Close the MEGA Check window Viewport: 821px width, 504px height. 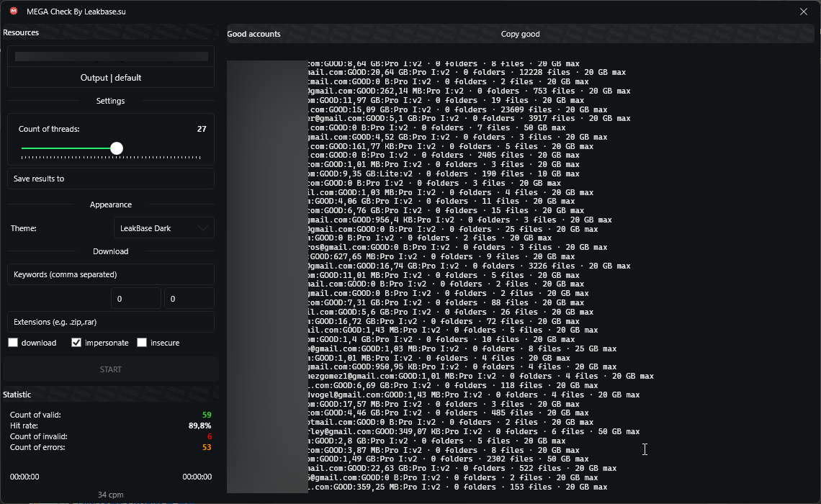click(x=804, y=12)
